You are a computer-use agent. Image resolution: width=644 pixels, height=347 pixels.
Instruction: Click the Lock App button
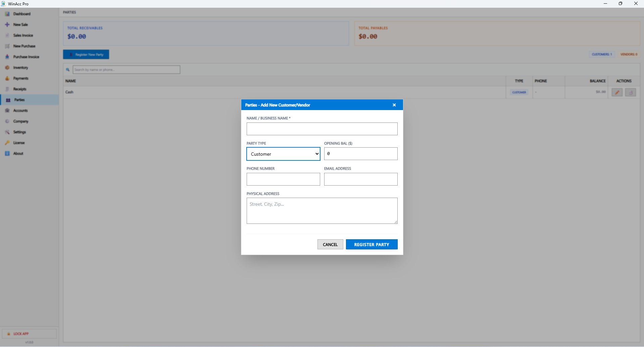(x=29, y=334)
